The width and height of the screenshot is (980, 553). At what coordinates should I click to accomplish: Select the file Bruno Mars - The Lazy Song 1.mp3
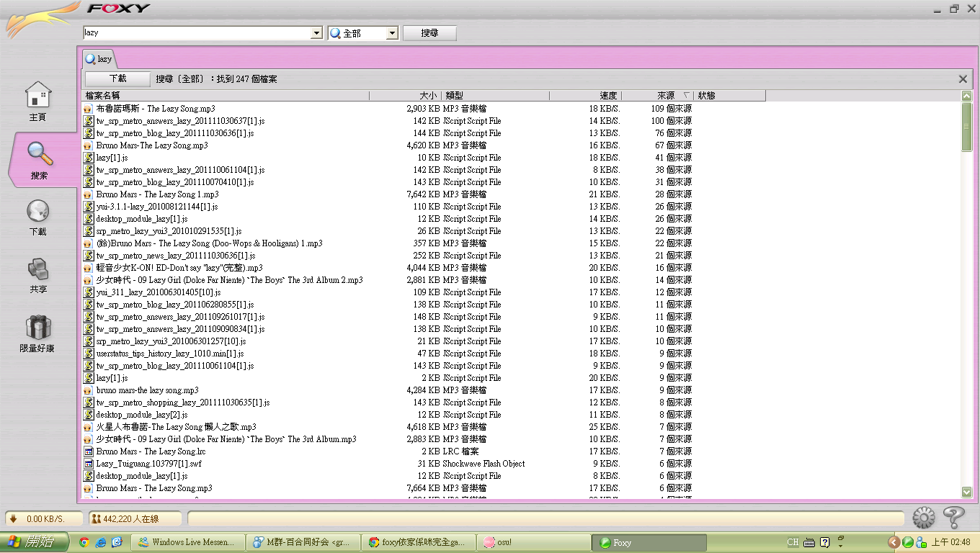tap(157, 194)
